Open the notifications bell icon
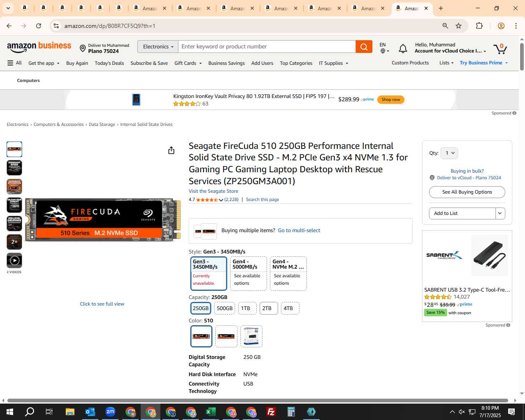Screen dimensions: 525x420 tap(403, 48)
